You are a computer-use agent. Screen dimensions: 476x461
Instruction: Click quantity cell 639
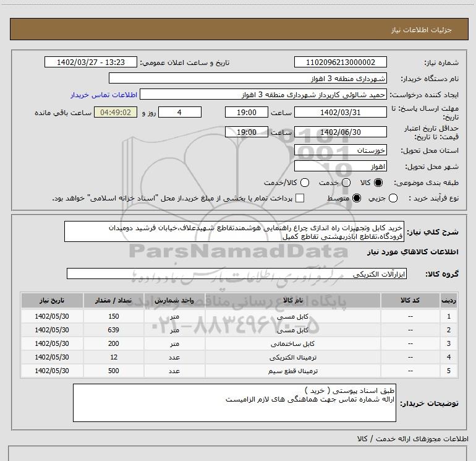pyautogui.click(x=114, y=330)
